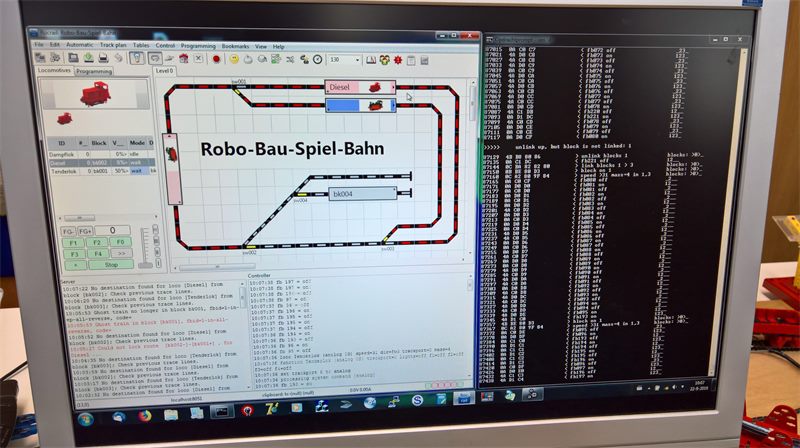Click the >> direction button
The width and height of the screenshot is (800, 448).
[x=121, y=253]
